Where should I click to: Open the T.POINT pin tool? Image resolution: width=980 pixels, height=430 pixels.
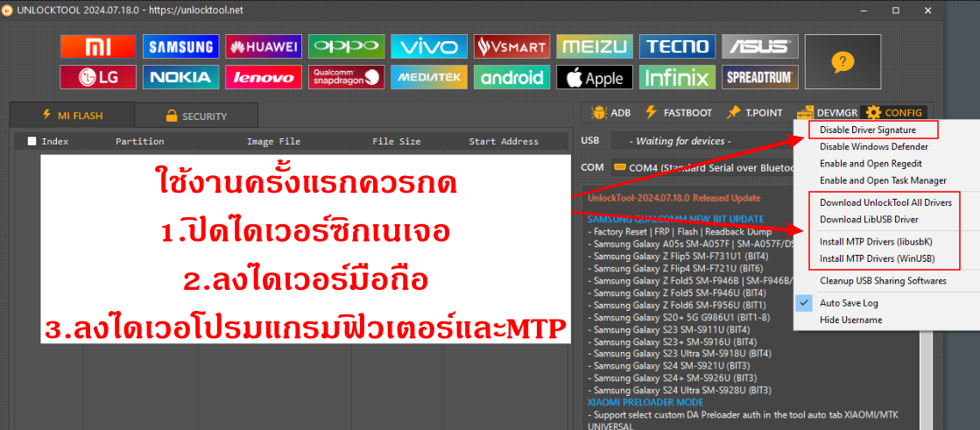[x=754, y=112]
